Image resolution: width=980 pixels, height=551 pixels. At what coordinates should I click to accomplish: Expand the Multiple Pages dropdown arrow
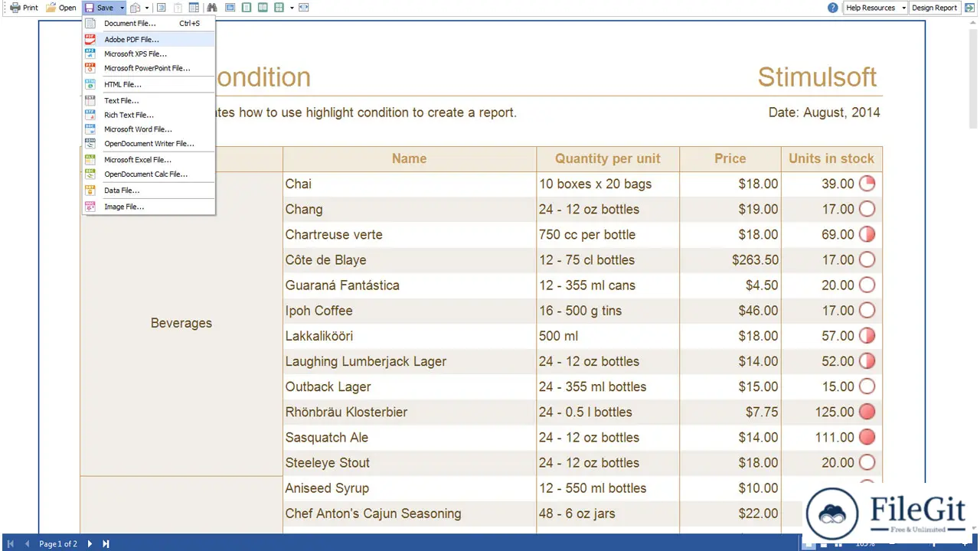292,8
